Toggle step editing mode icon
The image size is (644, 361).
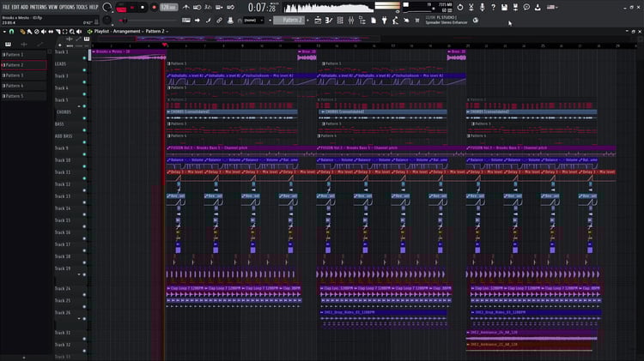209,20
